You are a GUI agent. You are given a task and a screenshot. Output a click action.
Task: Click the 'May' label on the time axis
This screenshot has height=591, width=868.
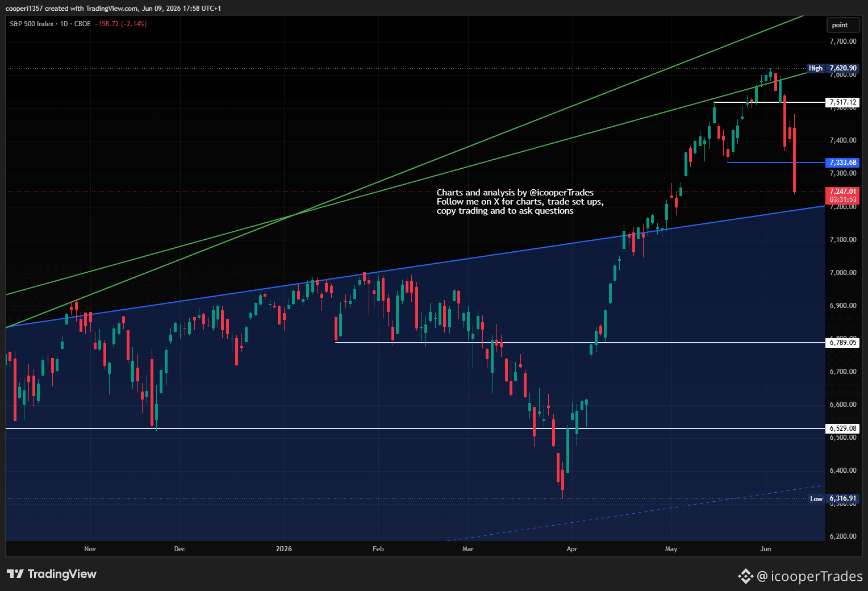(x=671, y=549)
